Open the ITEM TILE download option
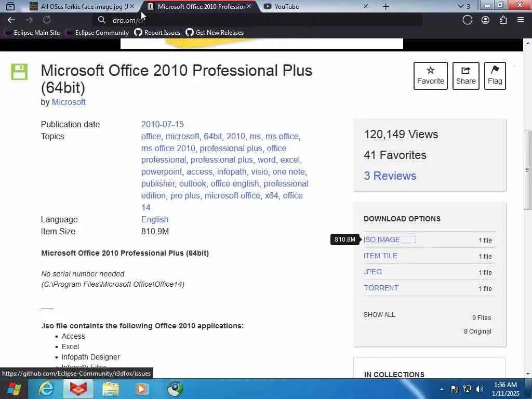 pos(380,256)
